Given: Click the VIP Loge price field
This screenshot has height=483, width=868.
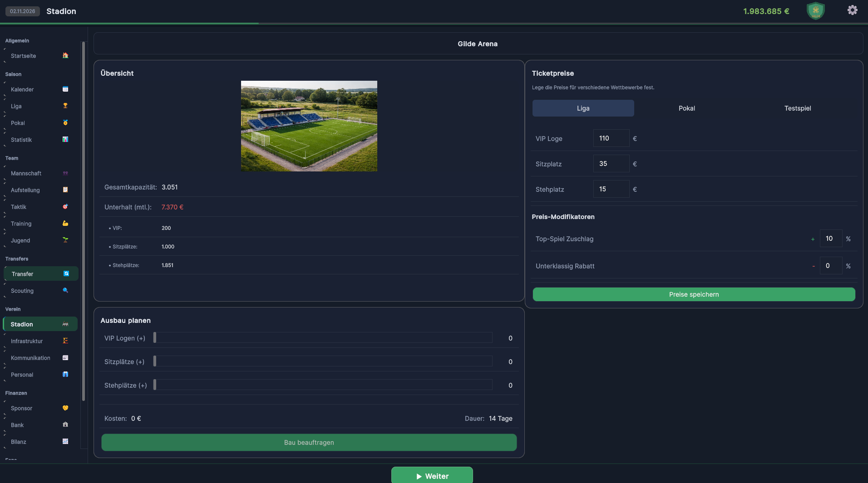Looking at the screenshot, I should pos(611,138).
